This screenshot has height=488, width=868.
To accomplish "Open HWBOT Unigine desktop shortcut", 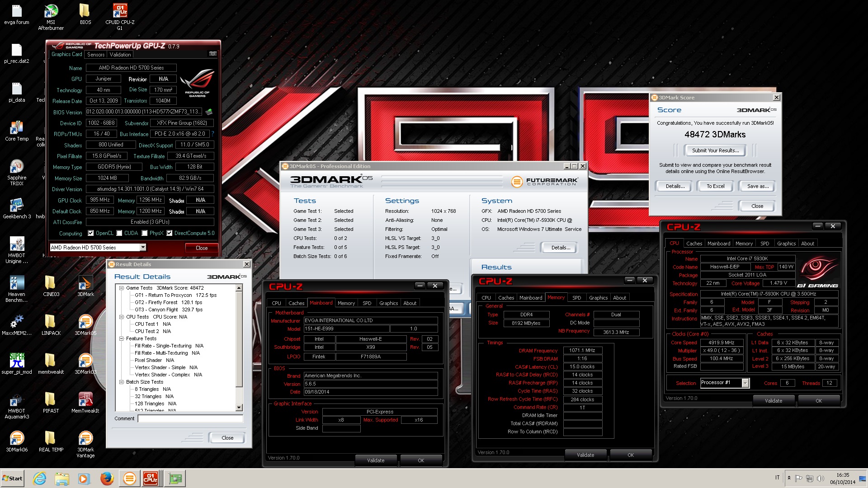I will (17, 250).
